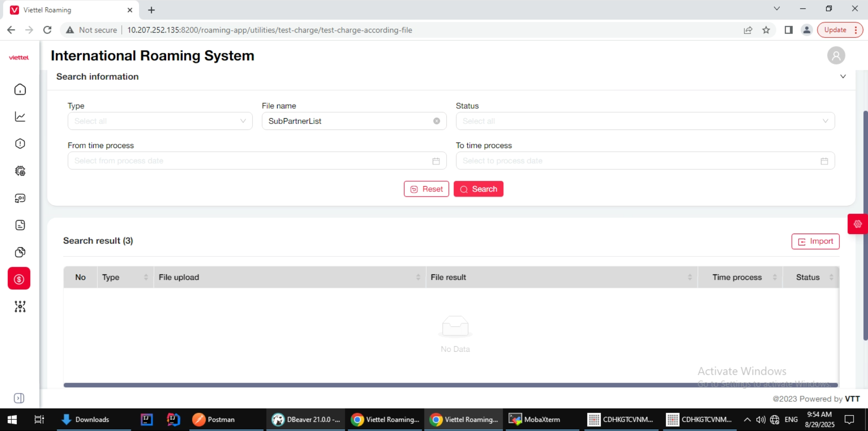868x431 pixels.
Task: Open the line chart sidebar icon
Action: (20, 117)
